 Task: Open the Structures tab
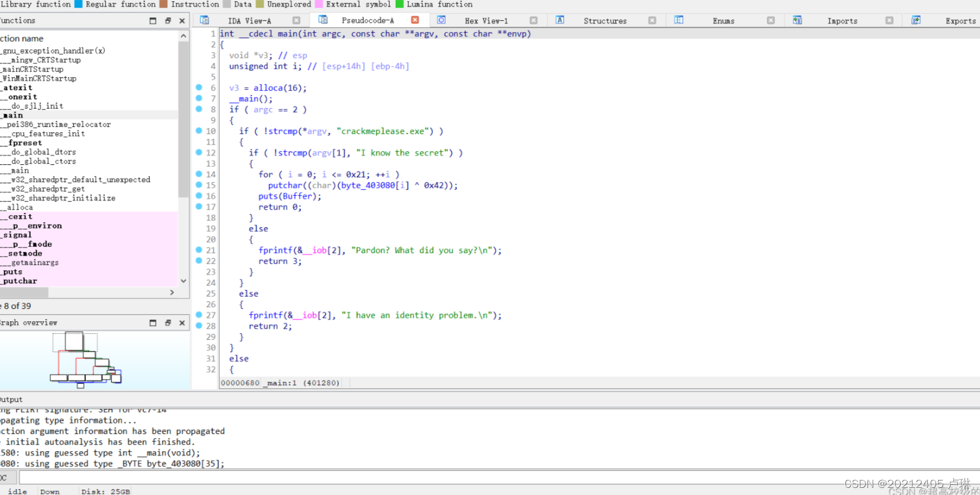coord(605,21)
